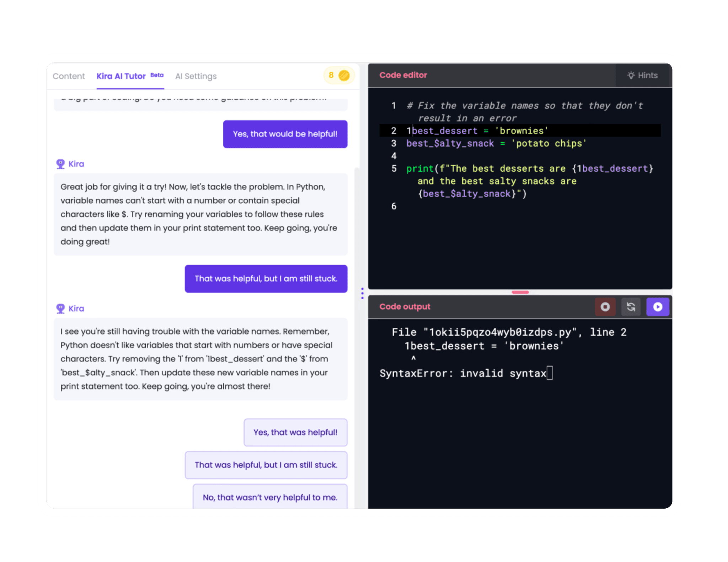
Task: Click the pink editor-output resize handle
Action: click(520, 292)
